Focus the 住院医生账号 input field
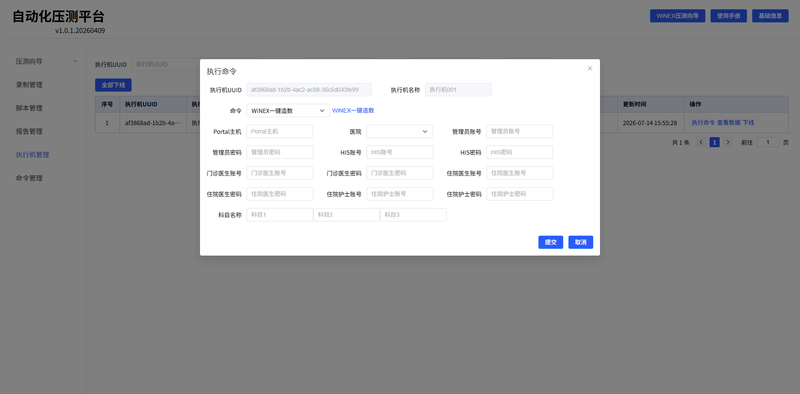 pyautogui.click(x=519, y=173)
